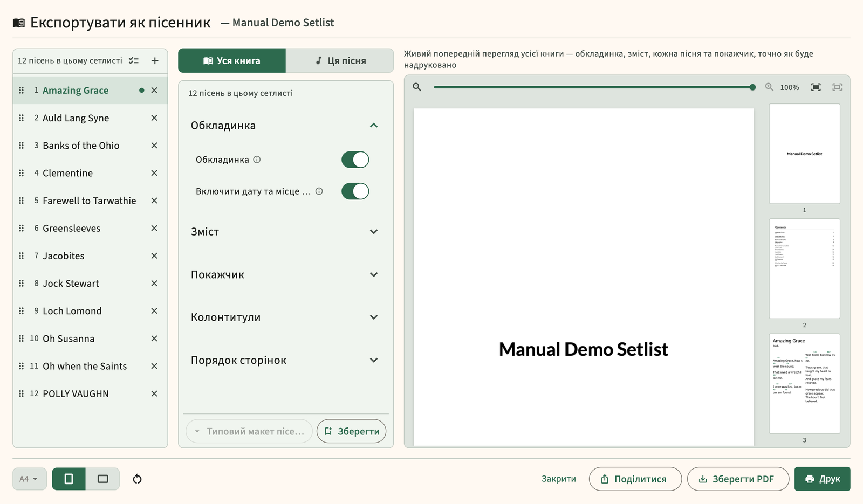Remove Loch Lomond from the setlist
Image resolution: width=863 pixels, height=504 pixels.
(x=154, y=311)
